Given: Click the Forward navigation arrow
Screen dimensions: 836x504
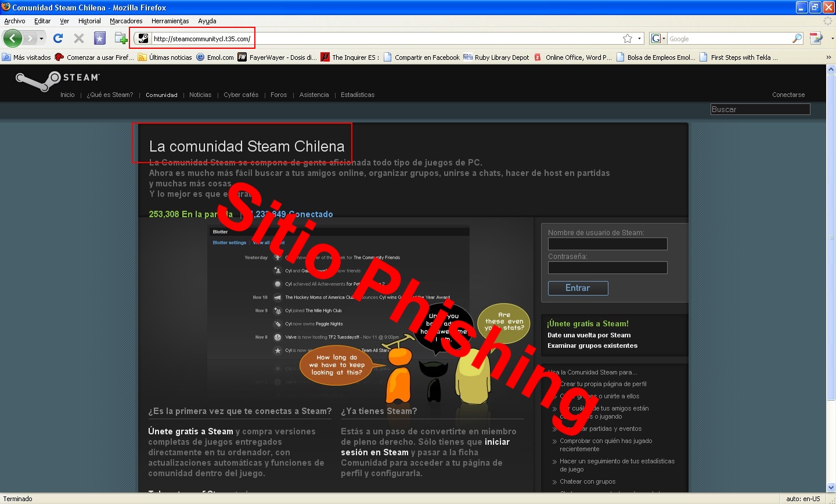Looking at the screenshot, I should 30,38.
